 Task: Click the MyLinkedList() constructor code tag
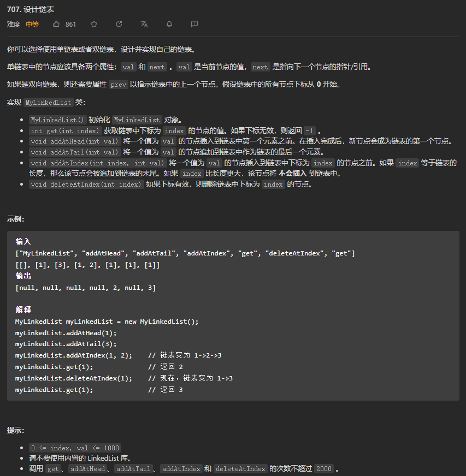pyautogui.click(x=58, y=120)
